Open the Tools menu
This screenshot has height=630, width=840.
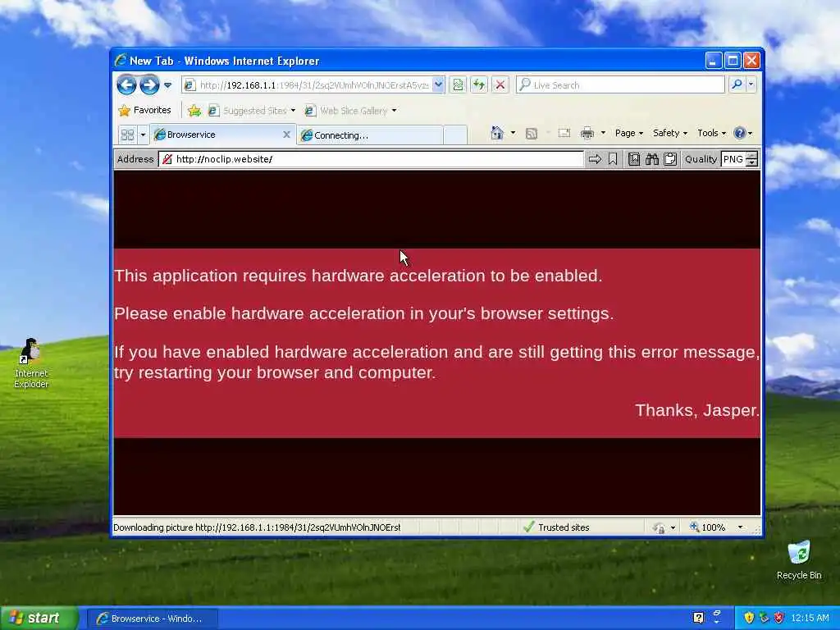[711, 133]
